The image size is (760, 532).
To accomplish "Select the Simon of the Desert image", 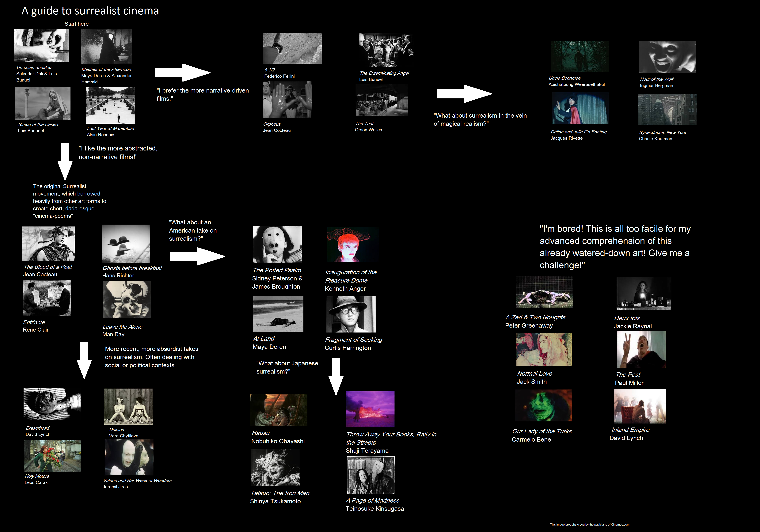I will pos(43,103).
